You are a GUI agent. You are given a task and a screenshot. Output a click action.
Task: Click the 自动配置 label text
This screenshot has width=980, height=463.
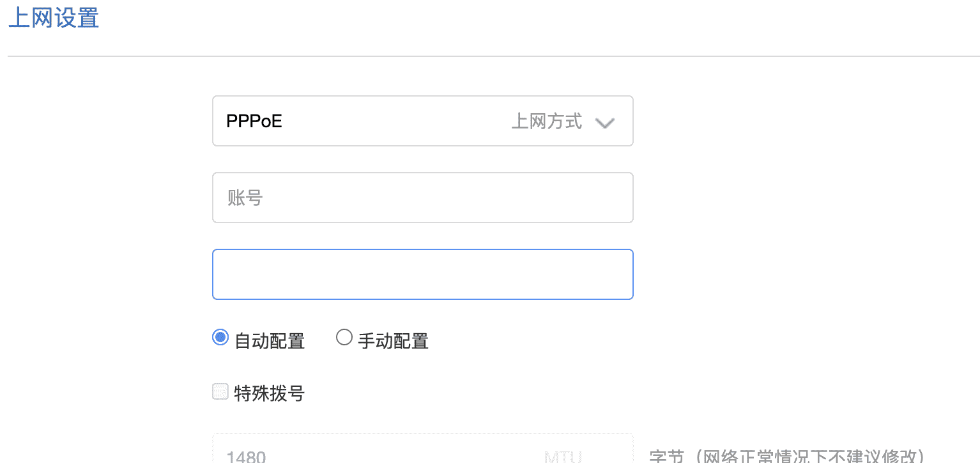pyautogui.click(x=270, y=341)
